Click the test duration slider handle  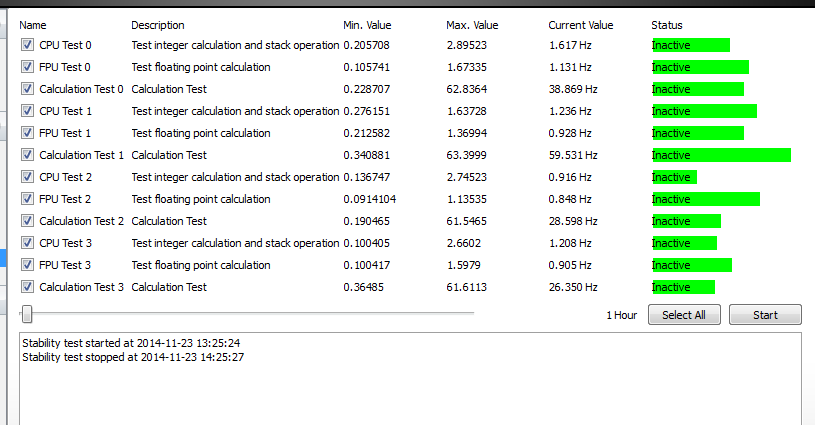pos(27,314)
